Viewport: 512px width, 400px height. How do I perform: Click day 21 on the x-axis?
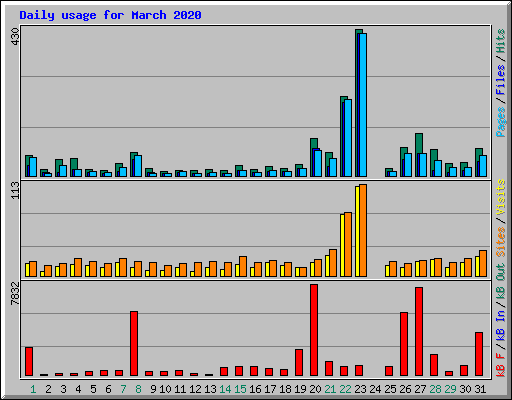[x=330, y=389]
